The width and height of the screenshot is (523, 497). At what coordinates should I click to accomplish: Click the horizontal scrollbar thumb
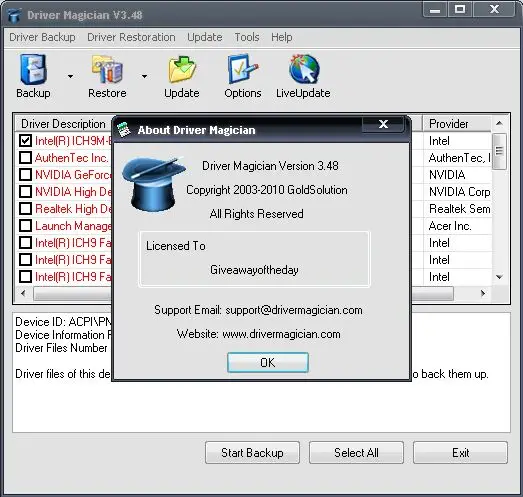pos(243,293)
